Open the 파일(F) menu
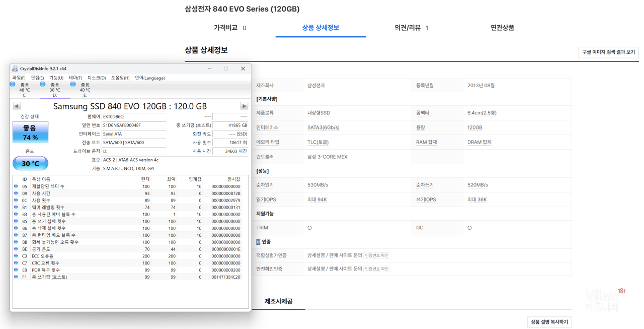 coord(19,78)
